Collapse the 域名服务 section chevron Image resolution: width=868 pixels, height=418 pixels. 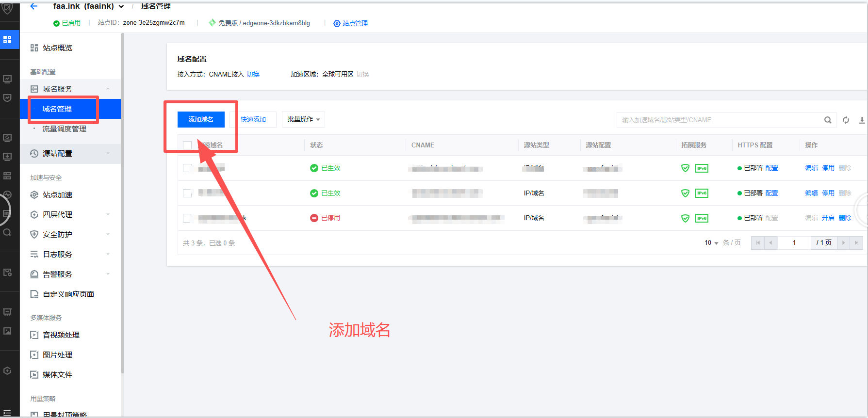(x=108, y=89)
